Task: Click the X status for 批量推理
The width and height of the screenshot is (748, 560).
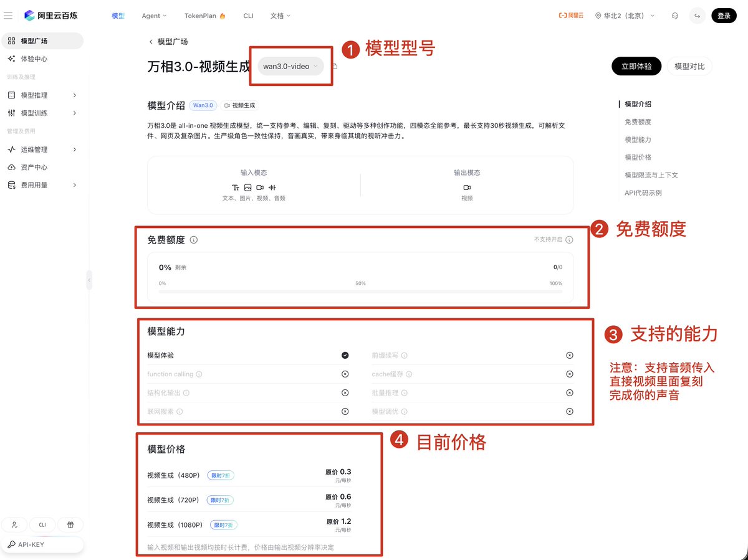Action: [569, 393]
